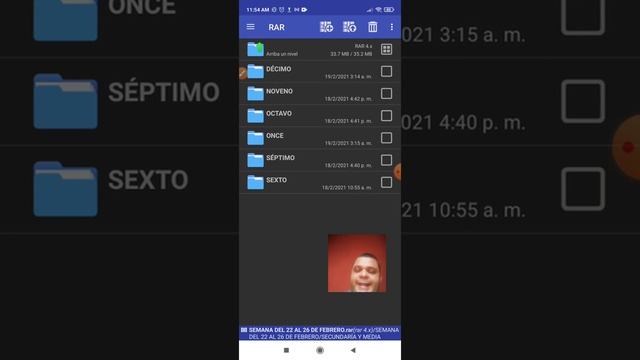Viewport: 640px width, 360px height.
Task: Open the OCTAVO folder name
Action: click(x=279, y=113)
